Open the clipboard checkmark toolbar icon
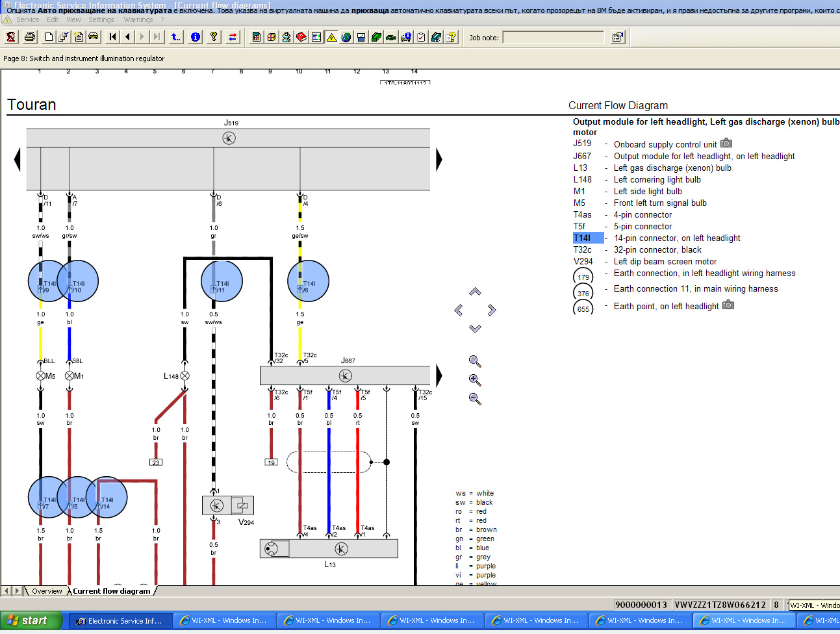 pyautogui.click(x=421, y=37)
